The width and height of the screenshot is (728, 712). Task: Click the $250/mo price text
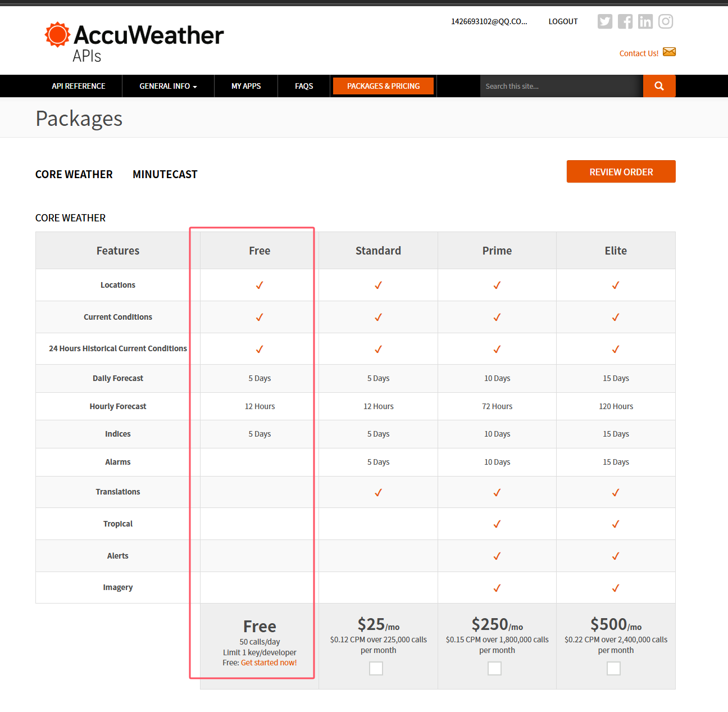497,624
